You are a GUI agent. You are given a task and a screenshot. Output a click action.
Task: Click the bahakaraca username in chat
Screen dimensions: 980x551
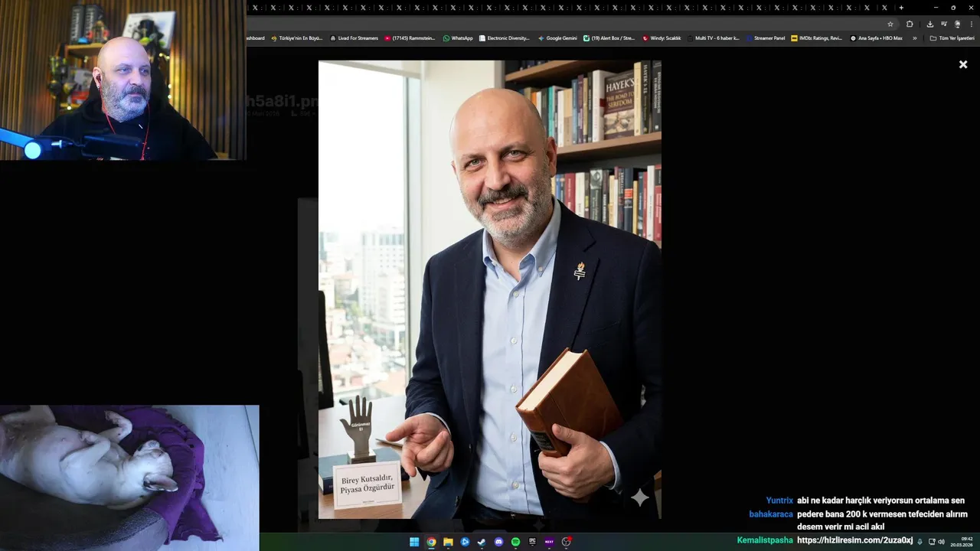coord(771,514)
